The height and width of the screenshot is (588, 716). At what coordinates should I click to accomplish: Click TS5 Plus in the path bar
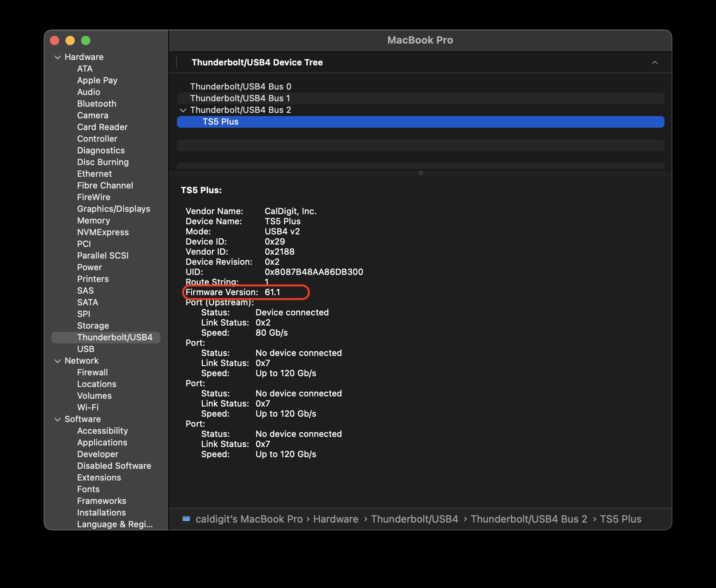coord(620,519)
